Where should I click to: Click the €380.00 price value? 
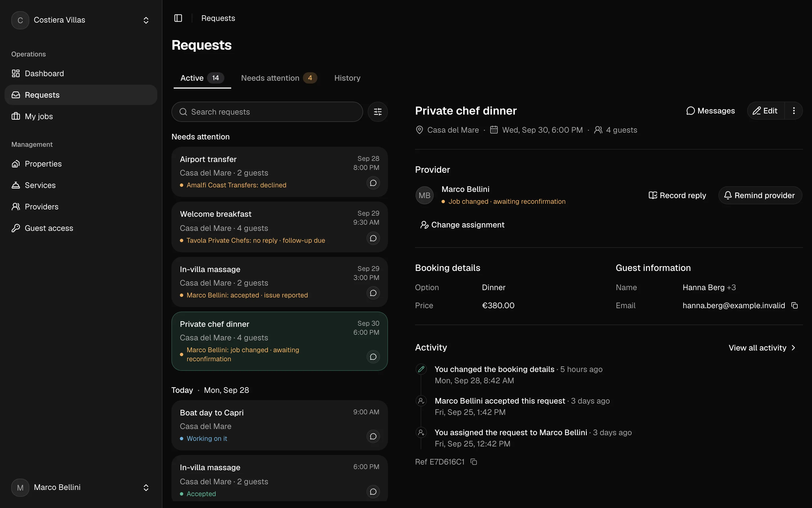498,306
